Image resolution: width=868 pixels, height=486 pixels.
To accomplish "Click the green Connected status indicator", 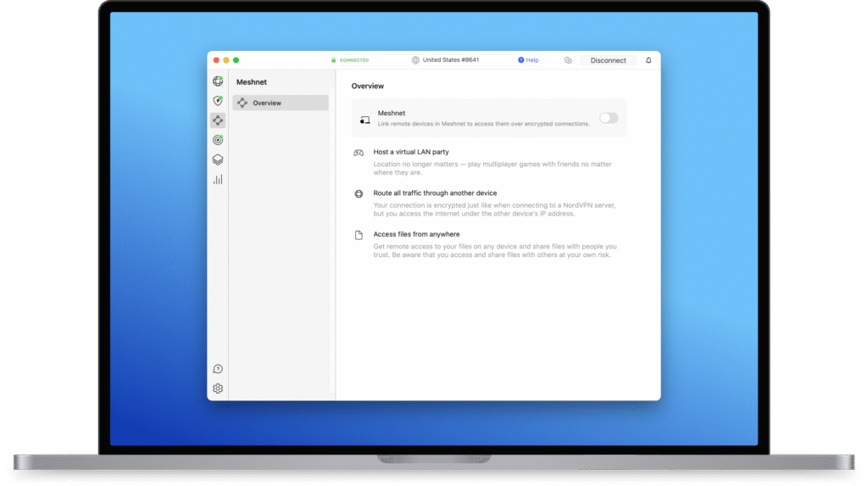I will 350,60.
